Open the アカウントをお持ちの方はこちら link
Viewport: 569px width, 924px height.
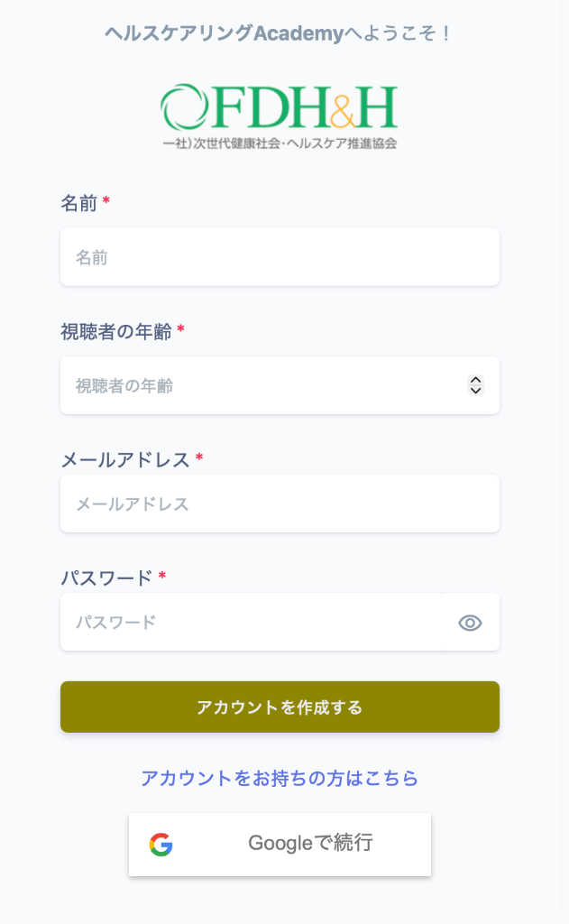point(280,777)
